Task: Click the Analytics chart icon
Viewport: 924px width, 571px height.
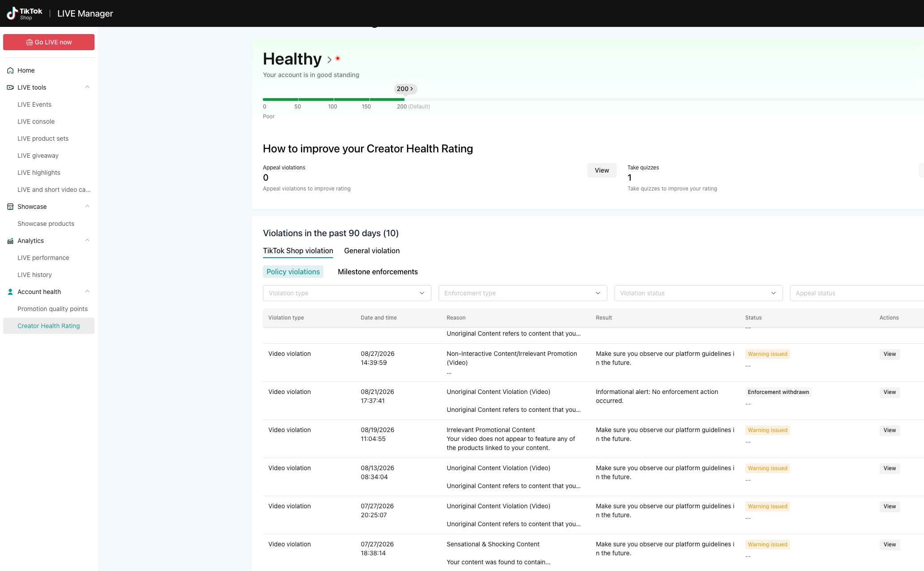Action: tap(10, 241)
